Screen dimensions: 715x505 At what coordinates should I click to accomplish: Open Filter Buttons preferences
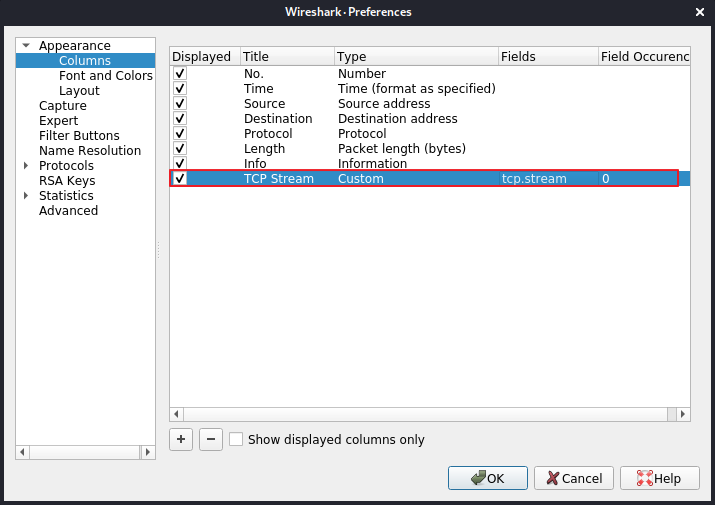click(x=79, y=135)
